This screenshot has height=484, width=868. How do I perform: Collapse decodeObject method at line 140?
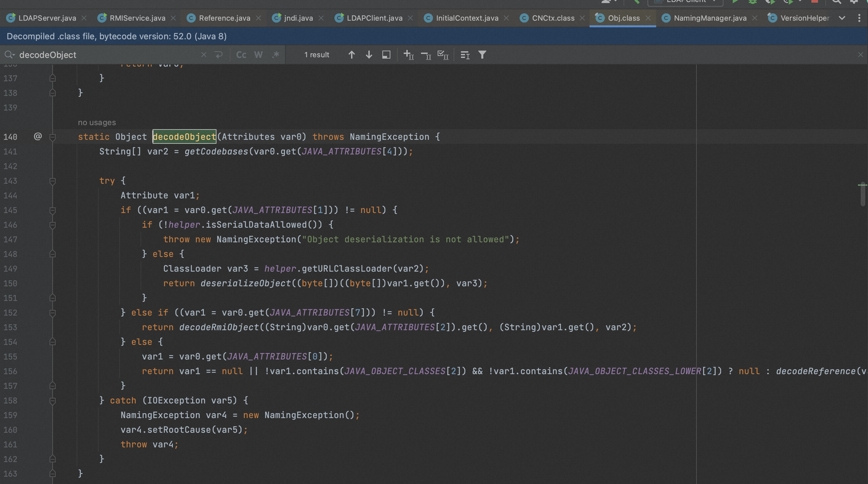[x=53, y=137]
